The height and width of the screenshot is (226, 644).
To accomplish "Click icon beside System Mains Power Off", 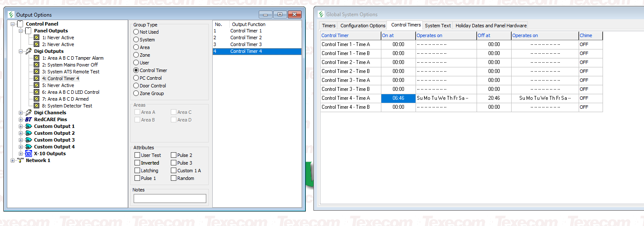I will tap(37, 65).
